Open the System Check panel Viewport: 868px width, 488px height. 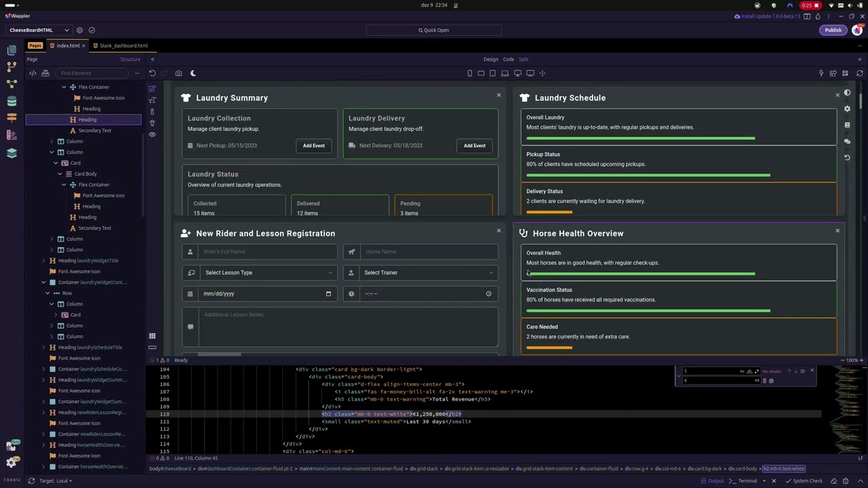point(803,481)
